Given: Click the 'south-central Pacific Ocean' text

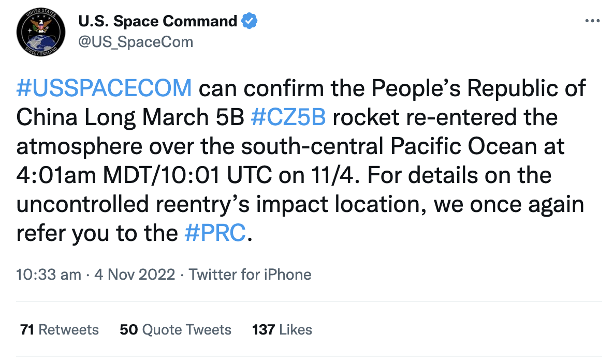Looking at the screenshot, I should click(389, 146).
